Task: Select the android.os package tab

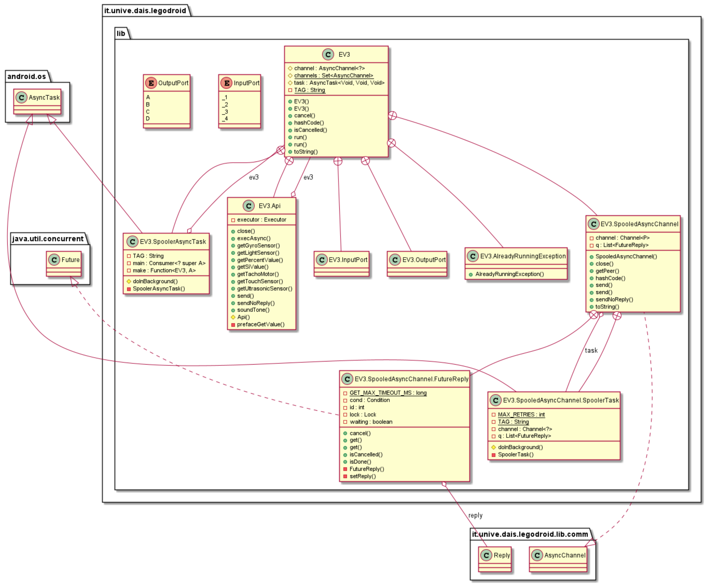Action: click(x=27, y=76)
